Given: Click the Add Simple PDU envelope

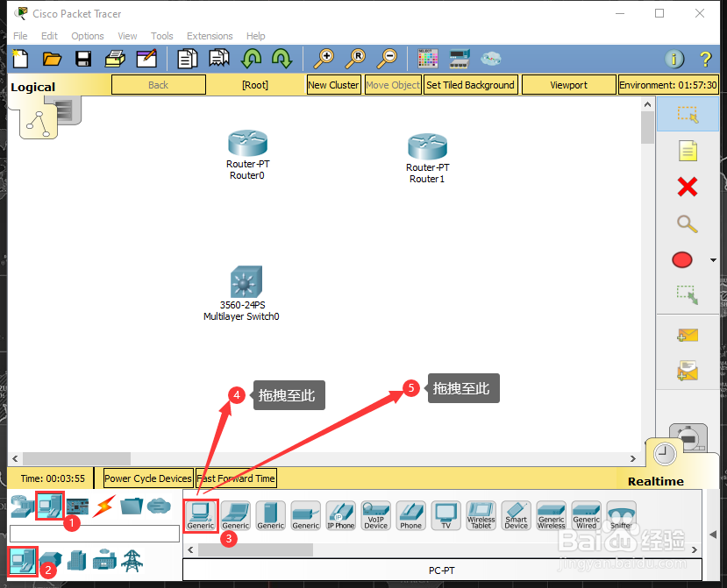Looking at the screenshot, I should (688, 335).
